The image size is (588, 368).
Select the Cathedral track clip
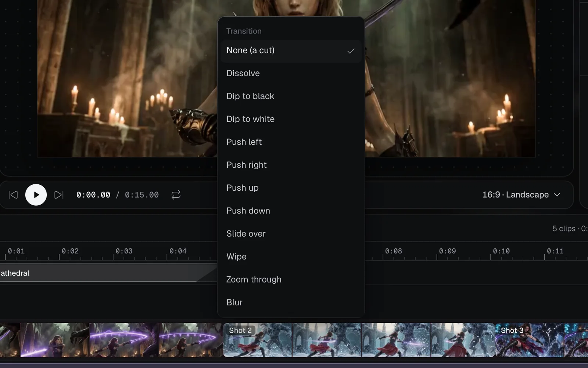(x=108, y=273)
